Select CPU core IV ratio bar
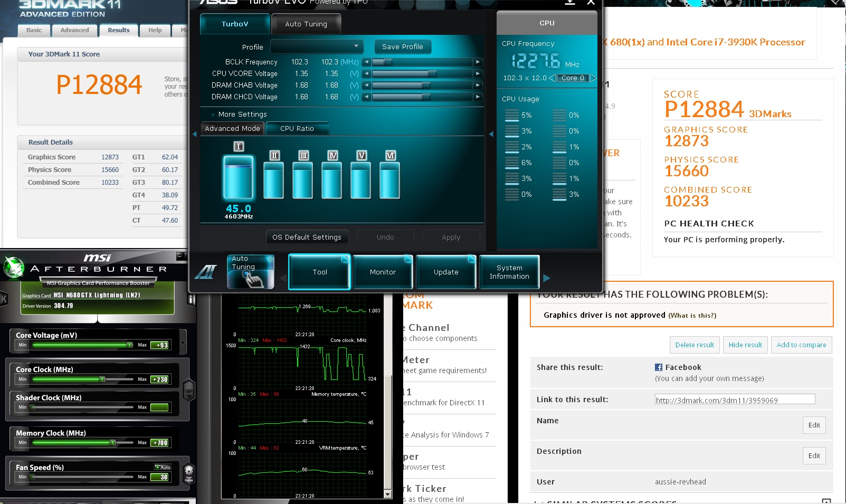The image size is (846, 504). (332, 180)
